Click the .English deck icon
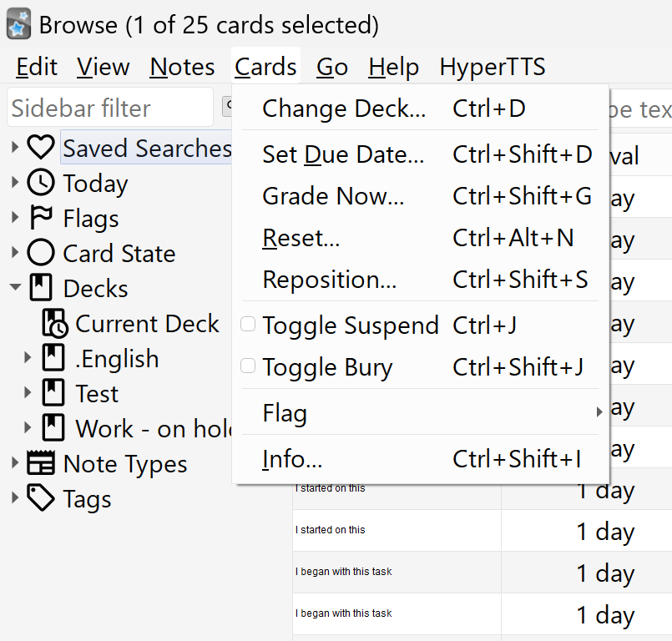Image resolution: width=672 pixels, height=641 pixels. pos(53,359)
